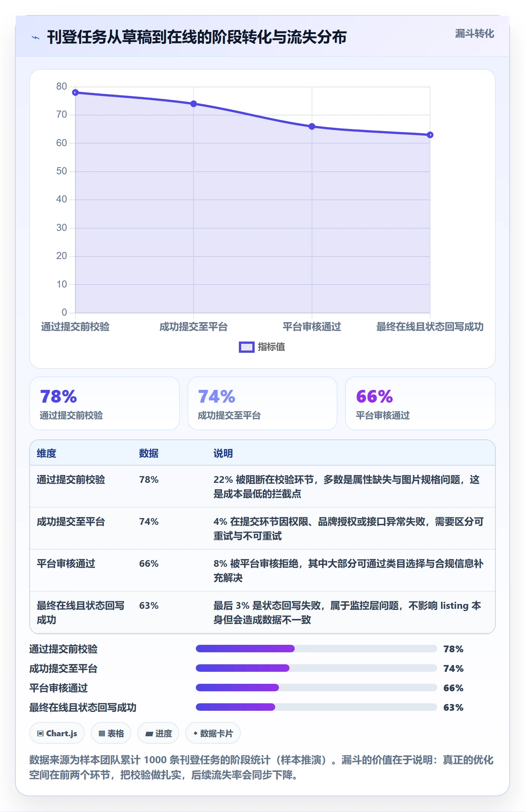
Task: Toggle the 指标值 legend swatch
Action: pos(247,347)
